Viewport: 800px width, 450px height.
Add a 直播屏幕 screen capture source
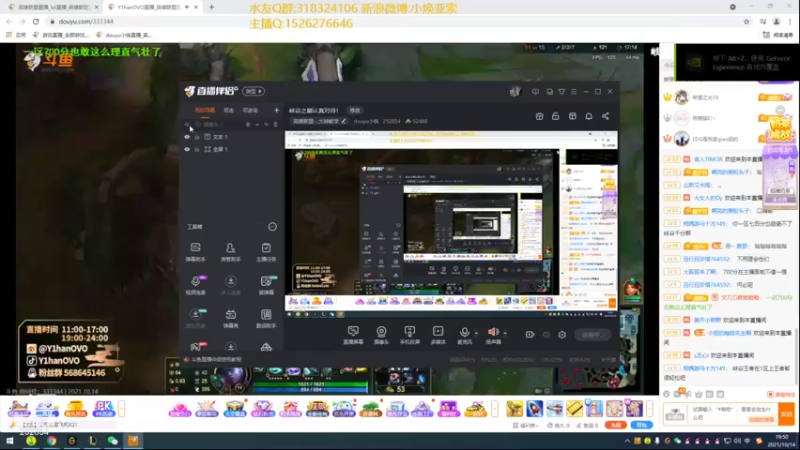tap(353, 335)
